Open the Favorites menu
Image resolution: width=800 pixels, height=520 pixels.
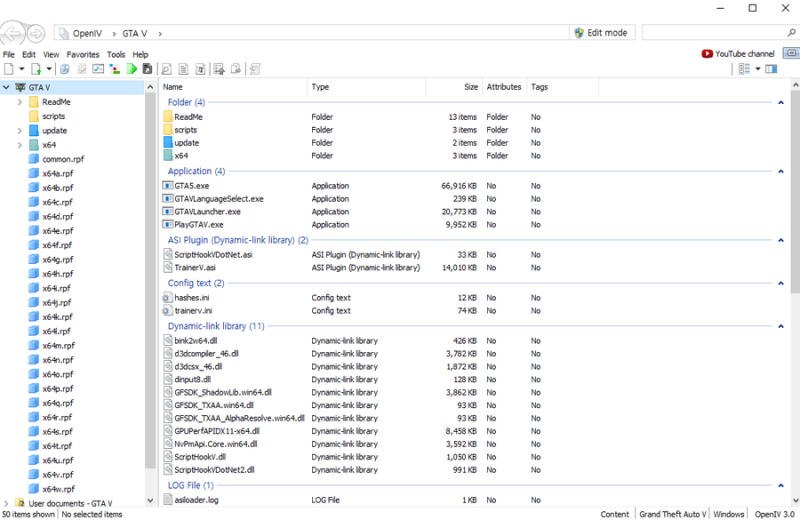coord(83,54)
